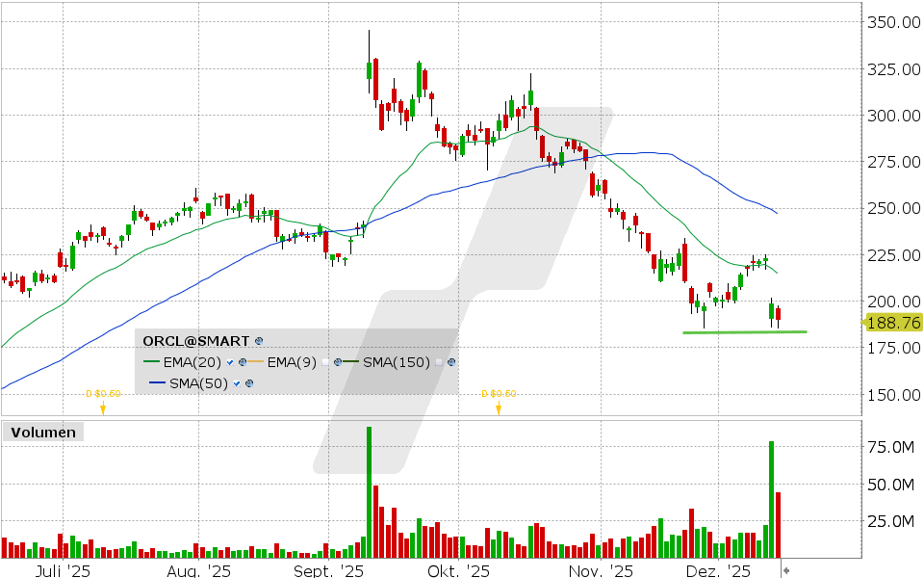Viewport: 924px width, 578px height.
Task: Enable the SMA(150) indicator checkbox
Action: [438, 361]
